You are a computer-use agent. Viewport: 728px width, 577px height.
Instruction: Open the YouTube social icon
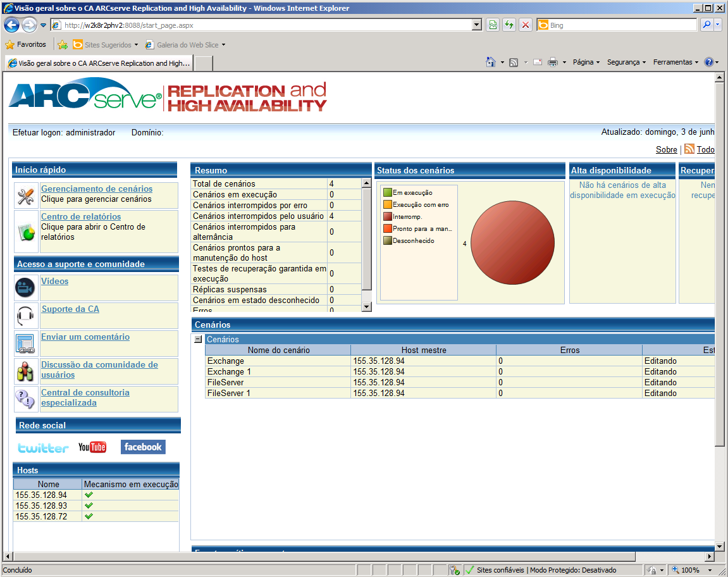(x=92, y=447)
